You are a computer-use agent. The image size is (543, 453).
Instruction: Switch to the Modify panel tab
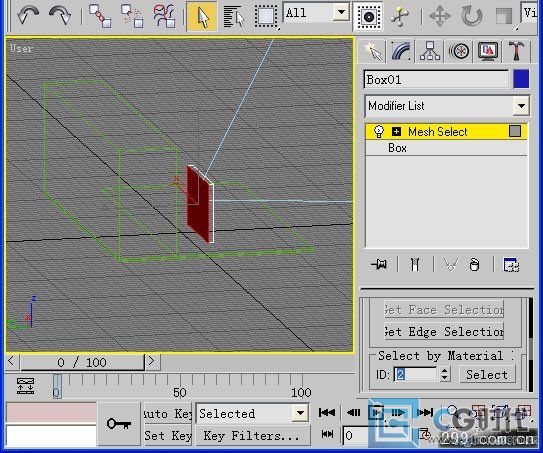(401, 51)
